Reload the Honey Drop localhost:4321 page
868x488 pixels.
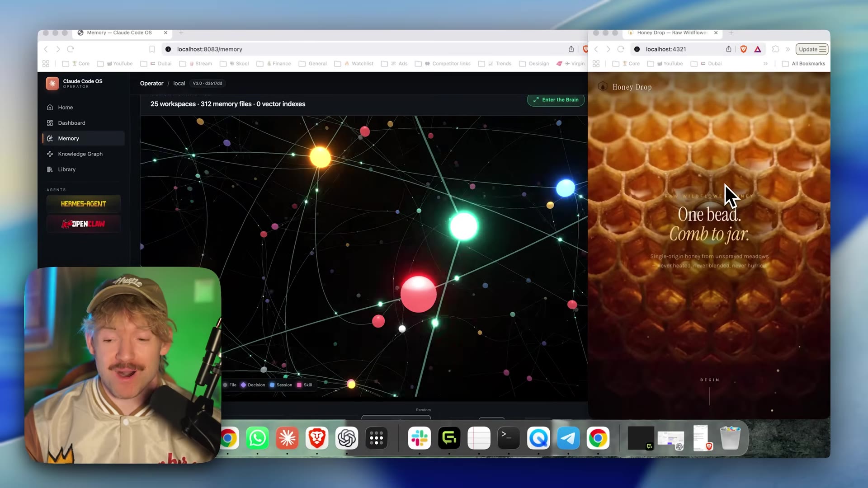coord(621,49)
